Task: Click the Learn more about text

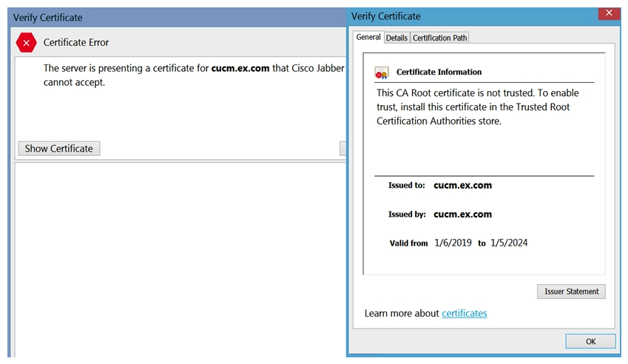Action: click(x=402, y=313)
